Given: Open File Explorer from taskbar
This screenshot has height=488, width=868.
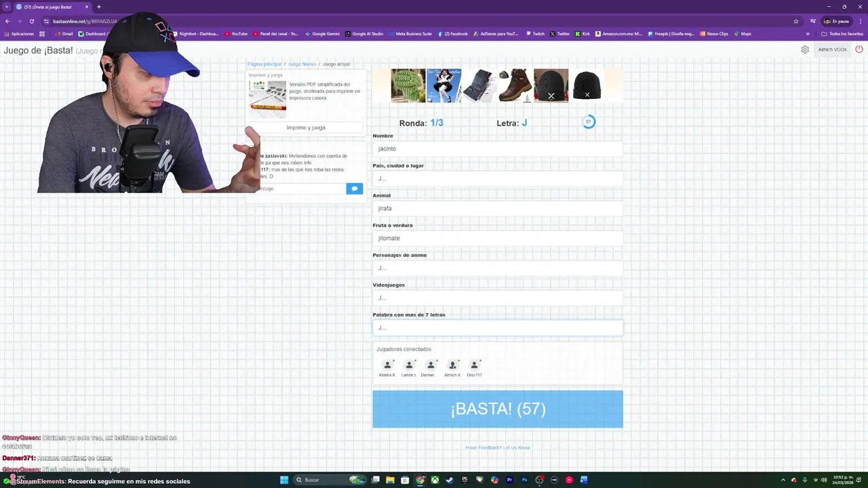Looking at the screenshot, I should click(390, 480).
